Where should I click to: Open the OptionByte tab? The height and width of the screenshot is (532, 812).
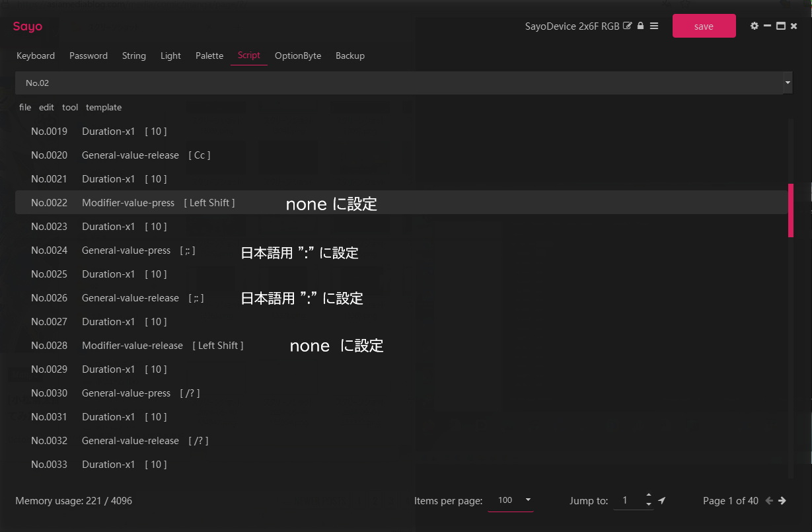[x=298, y=56]
